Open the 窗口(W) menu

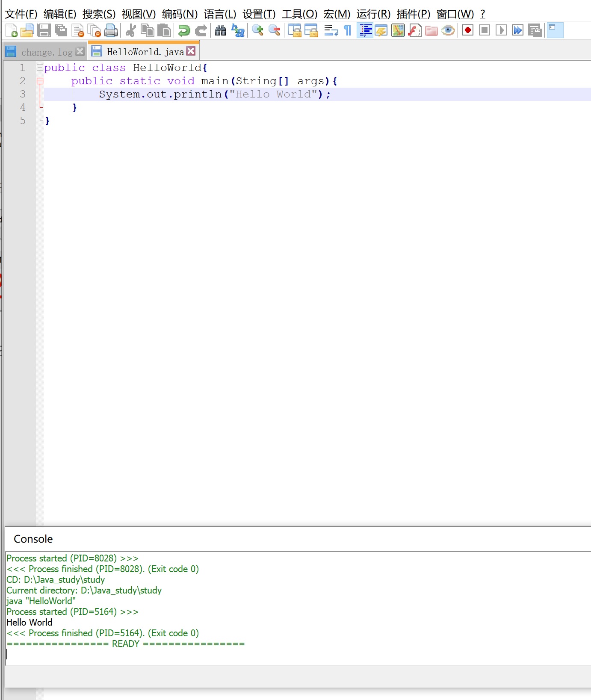pyautogui.click(x=455, y=14)
